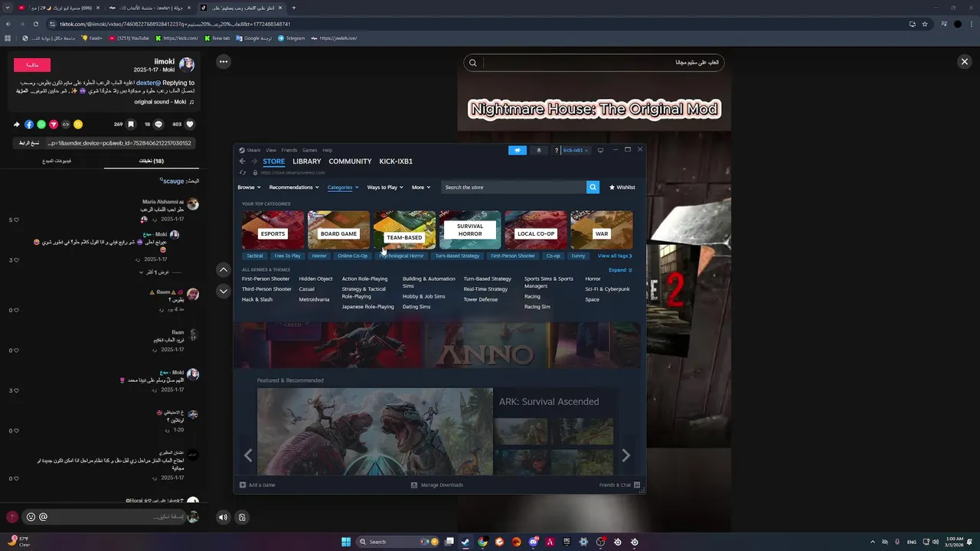The image size is (980, 551).
Task: Expand all genres and themes list
Action: pos(620,269)
